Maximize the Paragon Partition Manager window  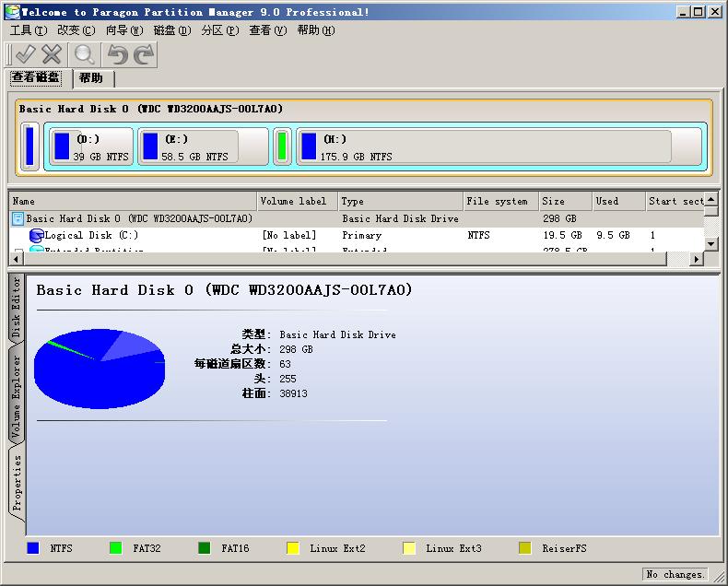tap(698, 12)
